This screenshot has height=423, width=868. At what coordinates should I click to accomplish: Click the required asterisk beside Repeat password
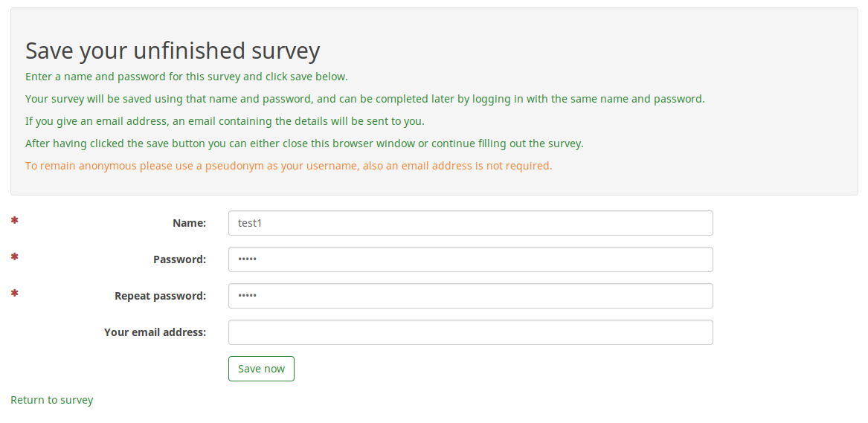(14, 294)
